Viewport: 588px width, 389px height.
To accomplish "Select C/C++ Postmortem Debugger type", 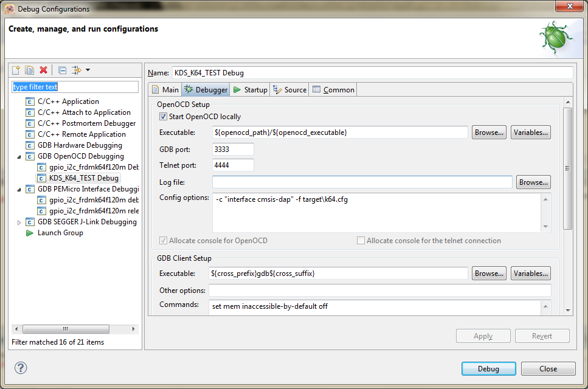I will (x=86, y=123).
